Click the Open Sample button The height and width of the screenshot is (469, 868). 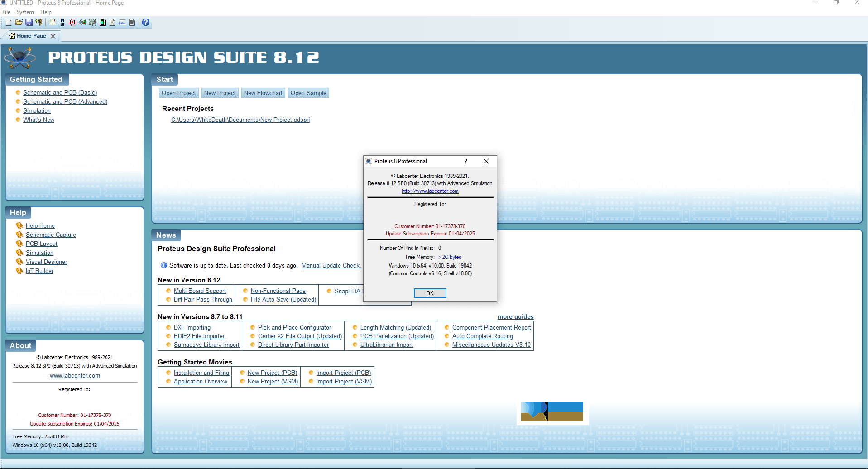(308, 93)
